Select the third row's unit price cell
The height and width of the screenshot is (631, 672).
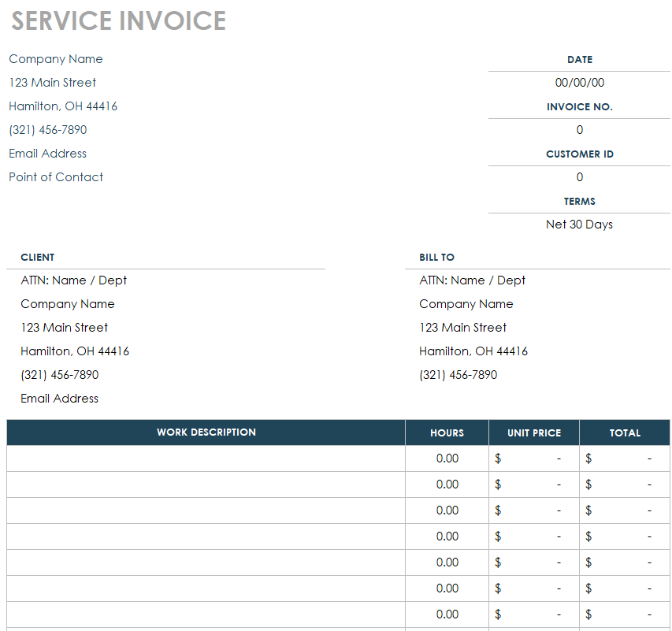point(533,510)
